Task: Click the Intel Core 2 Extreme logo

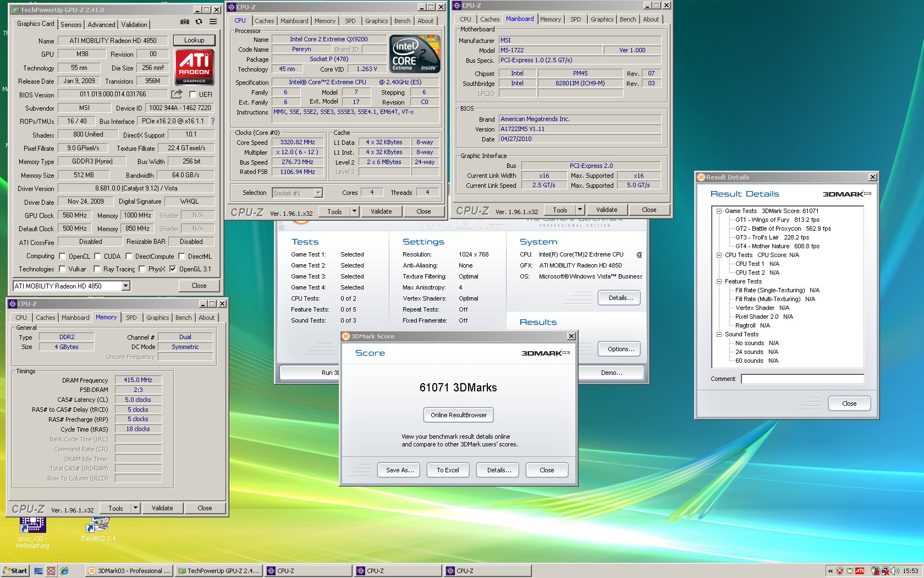Action: pos(415,54)
